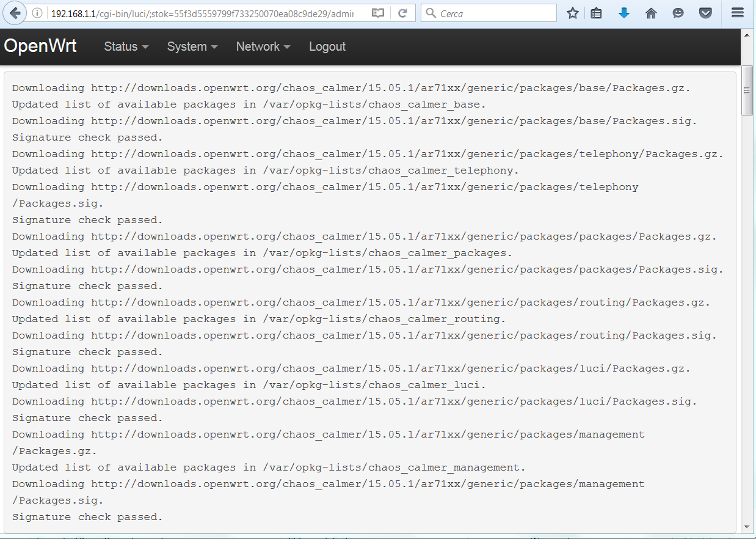Expand the Network dropdown menu
This screenshot has height=539, width=756.
pyautogui.click(x=263, y=46)
